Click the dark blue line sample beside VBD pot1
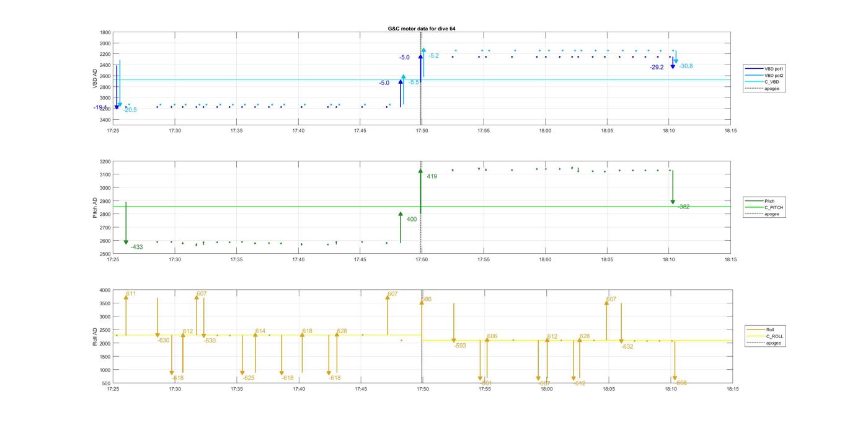This screenshot has height=430, width=868. click(755, 68)
